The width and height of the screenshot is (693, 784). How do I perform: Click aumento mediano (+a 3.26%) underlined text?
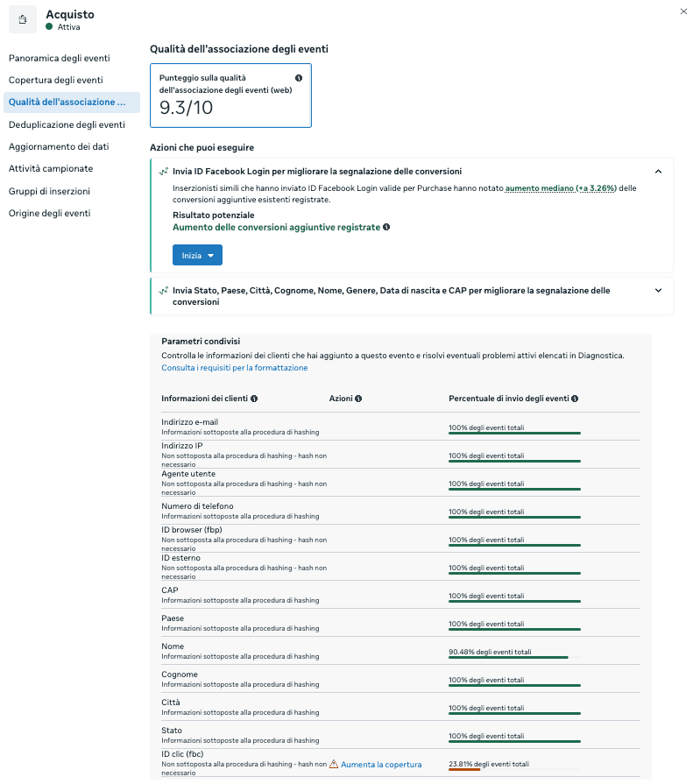561,188
